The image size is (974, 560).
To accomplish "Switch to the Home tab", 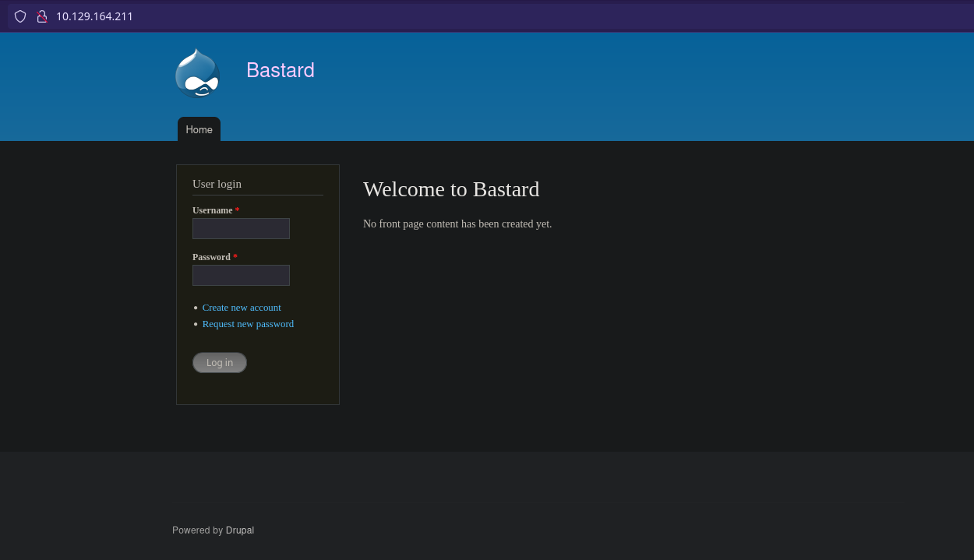I will [x=199, y=130].
